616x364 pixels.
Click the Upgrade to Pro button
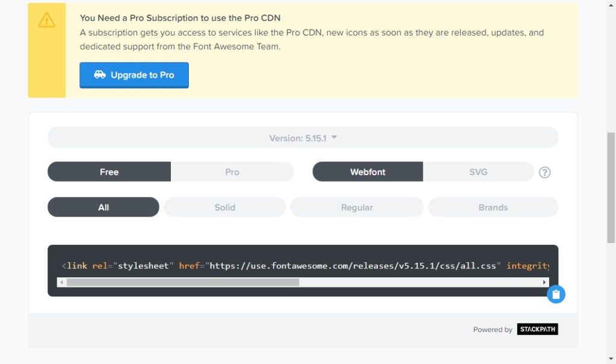coord(134,75)
